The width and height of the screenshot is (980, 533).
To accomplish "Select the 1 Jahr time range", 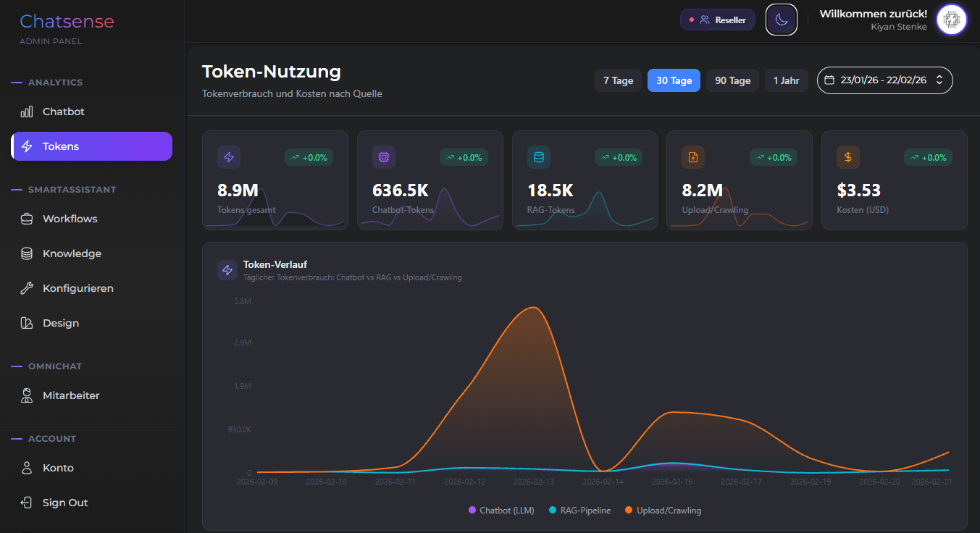I will point(786,80).
